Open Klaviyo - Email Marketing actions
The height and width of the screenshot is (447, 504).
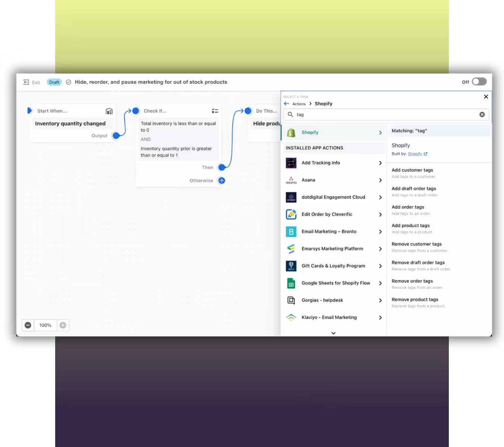point(333,317)
